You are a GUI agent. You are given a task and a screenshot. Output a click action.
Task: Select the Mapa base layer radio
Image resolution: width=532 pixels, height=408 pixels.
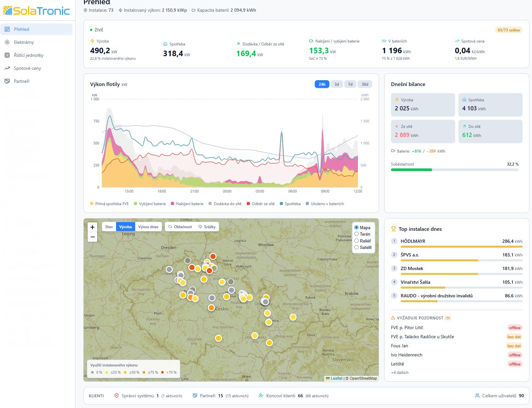click(x=356, y=228)
